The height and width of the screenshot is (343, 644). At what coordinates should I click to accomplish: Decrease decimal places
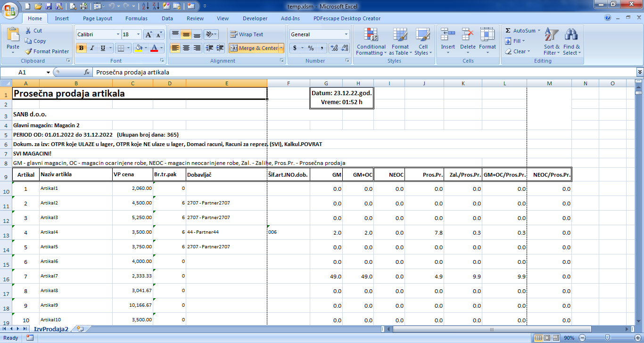pyautogui.click(x=345, y=48)
